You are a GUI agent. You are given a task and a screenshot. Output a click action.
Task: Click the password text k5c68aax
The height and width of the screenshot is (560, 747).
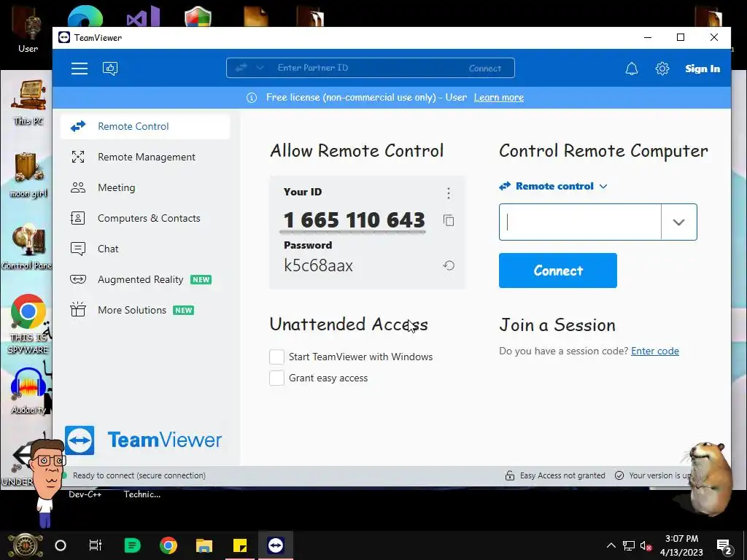(318, 265)
